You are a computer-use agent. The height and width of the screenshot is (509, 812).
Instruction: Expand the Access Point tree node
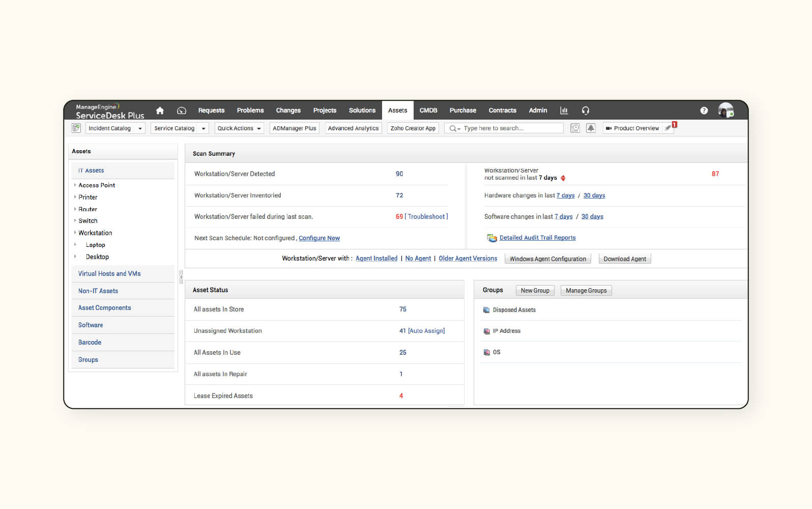coord(75,185)
